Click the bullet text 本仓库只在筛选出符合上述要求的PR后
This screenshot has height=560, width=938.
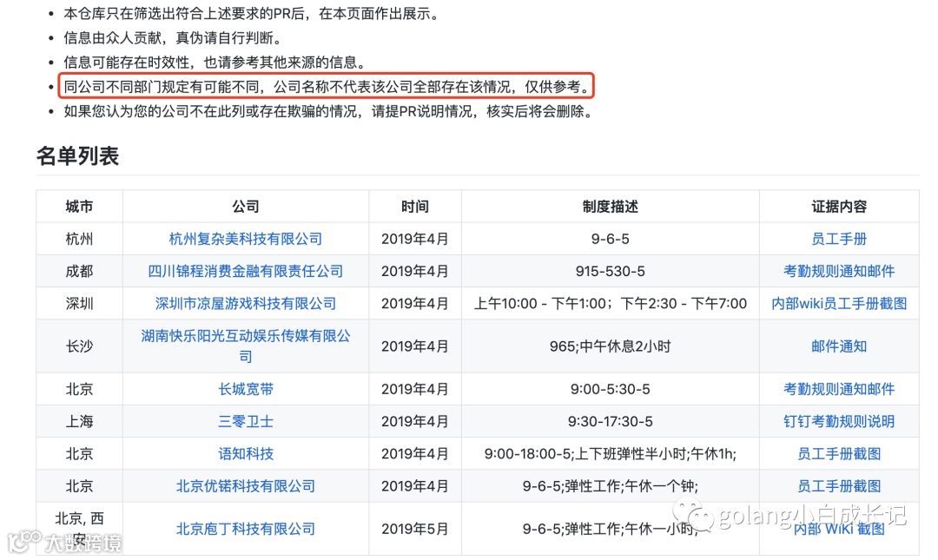pos(253,14)
